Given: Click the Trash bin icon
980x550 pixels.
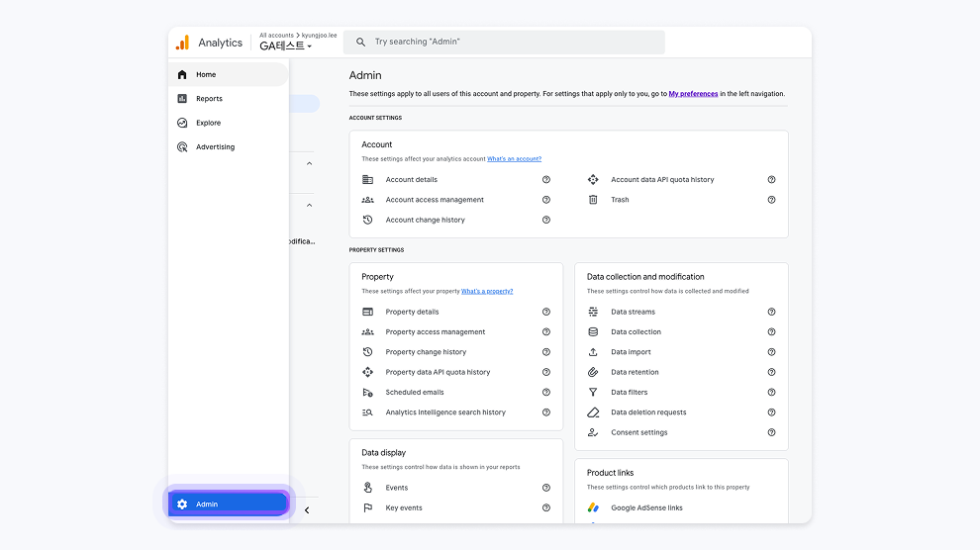Looking at the screenshot, I should click(593, 200).
